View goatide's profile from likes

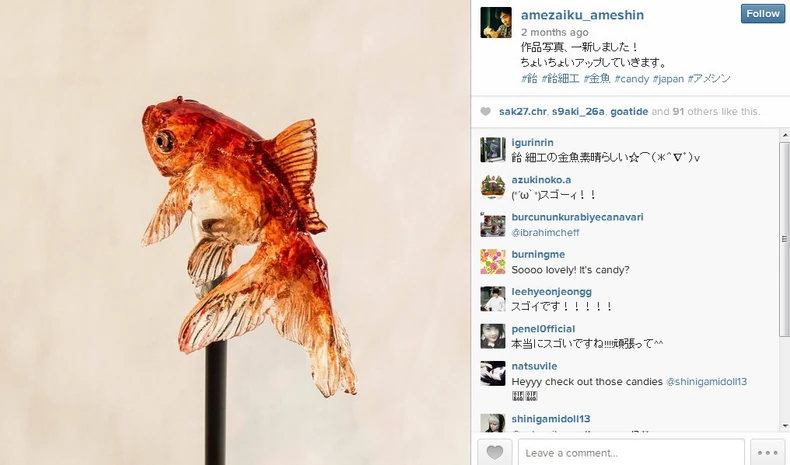coord(629,111)
